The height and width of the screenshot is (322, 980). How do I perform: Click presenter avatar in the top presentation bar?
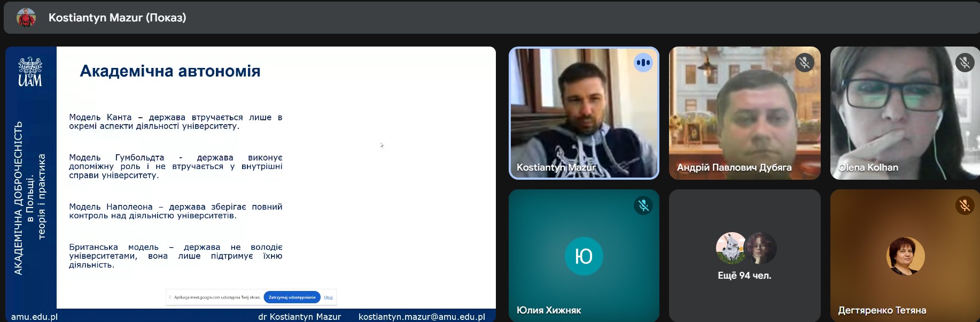[26, 18]
